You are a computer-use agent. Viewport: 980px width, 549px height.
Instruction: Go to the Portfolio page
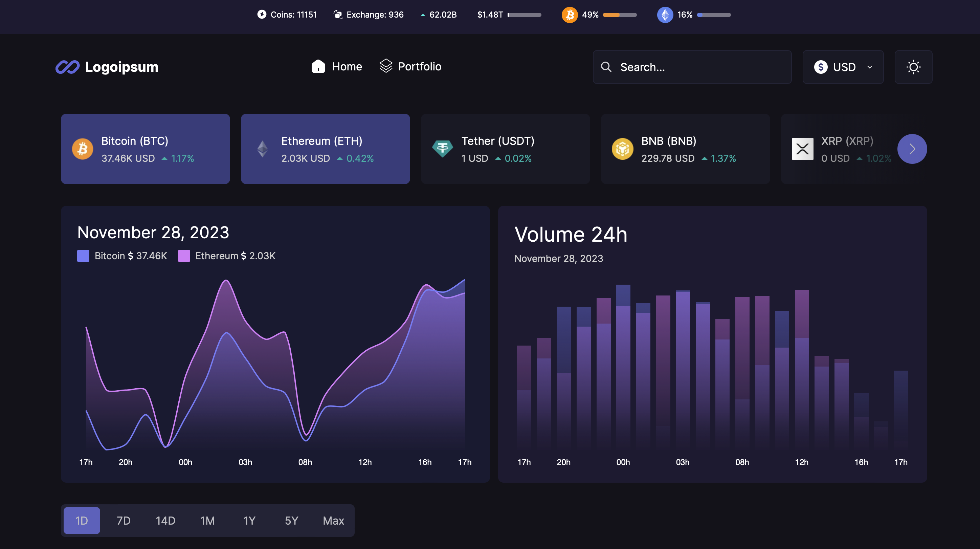pyautogui.click(x=410, y=66)
